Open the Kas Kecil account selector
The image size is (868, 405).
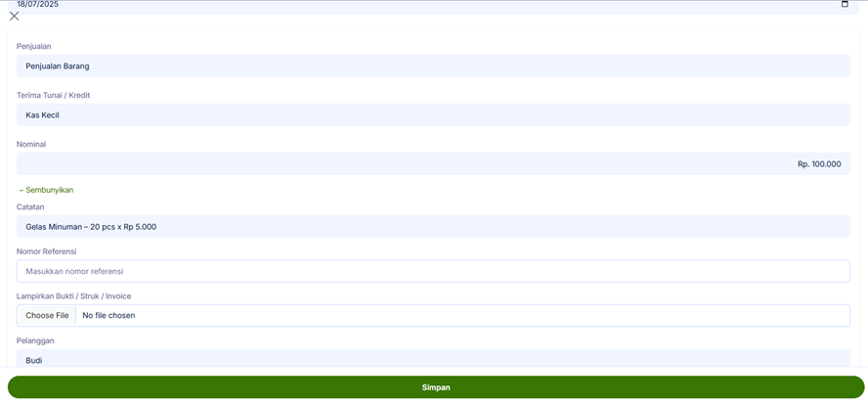(x=433, y=115)
